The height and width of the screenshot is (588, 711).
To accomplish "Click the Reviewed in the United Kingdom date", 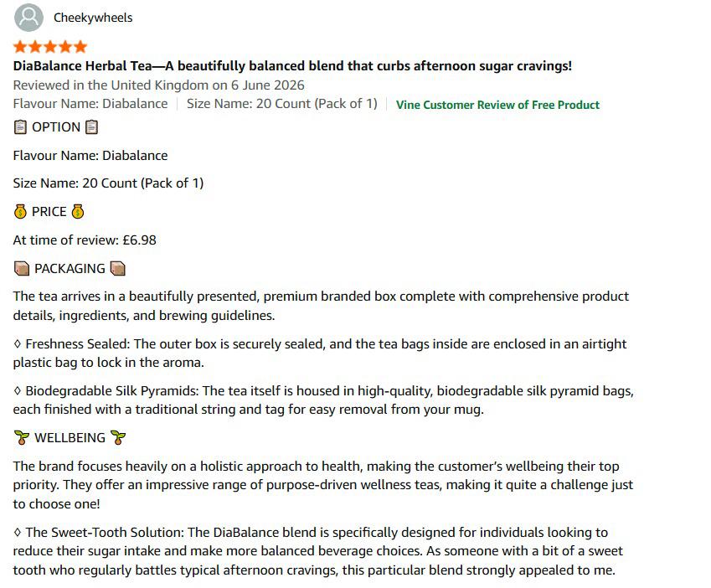I will [x=159, y=85].
